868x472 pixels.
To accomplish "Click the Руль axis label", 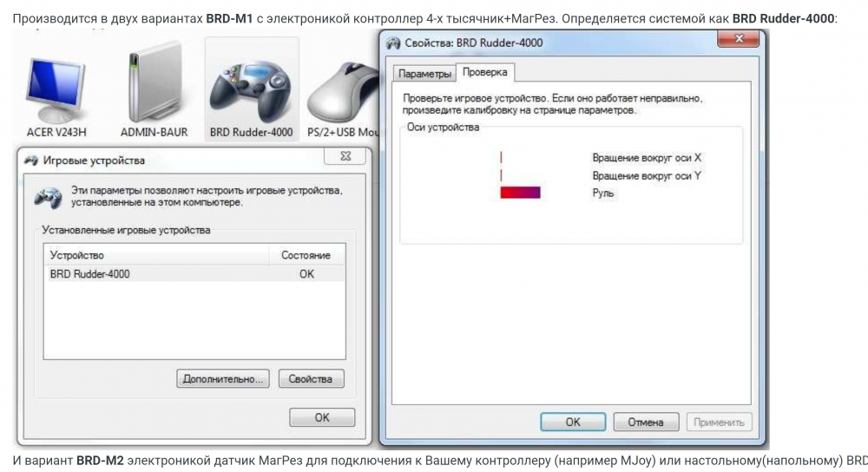I will point(603,193).
